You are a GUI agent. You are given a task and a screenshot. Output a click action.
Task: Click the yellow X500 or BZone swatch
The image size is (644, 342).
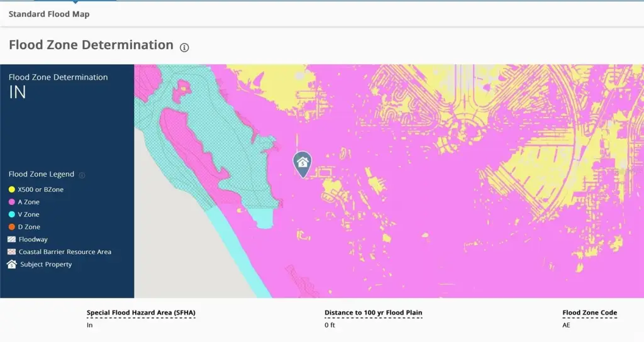coord(12,189)
